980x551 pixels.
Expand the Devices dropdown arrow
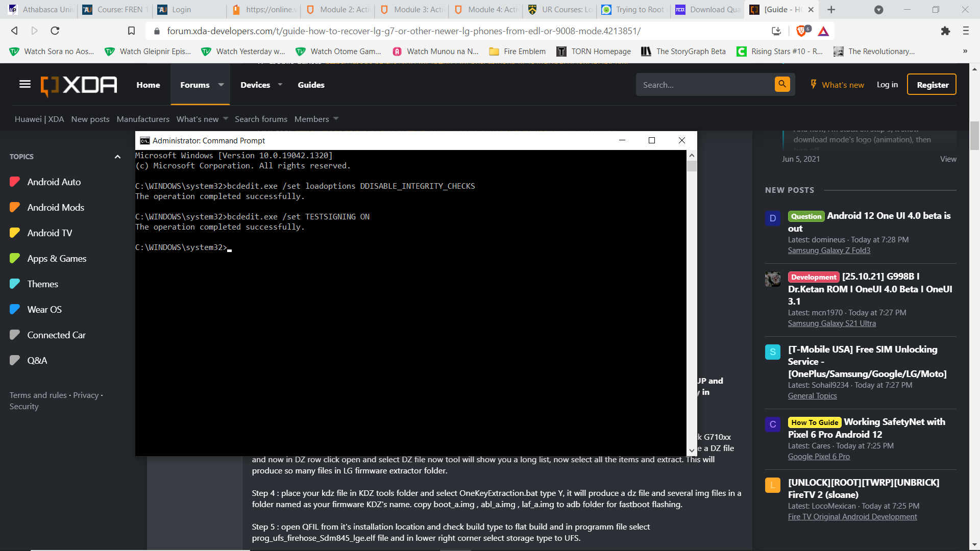tap(280, 85)
